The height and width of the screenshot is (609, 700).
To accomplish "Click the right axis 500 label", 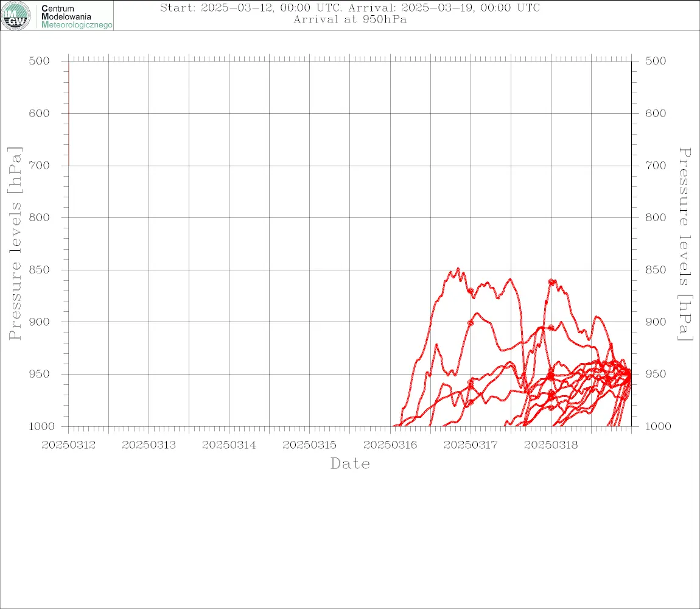I will click(656, 61).
